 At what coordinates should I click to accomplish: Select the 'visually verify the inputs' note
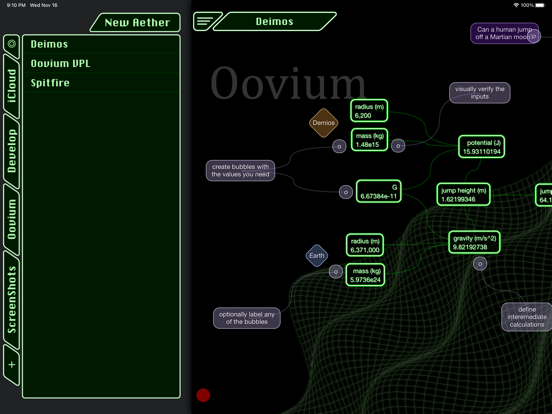tap(479, 93)
